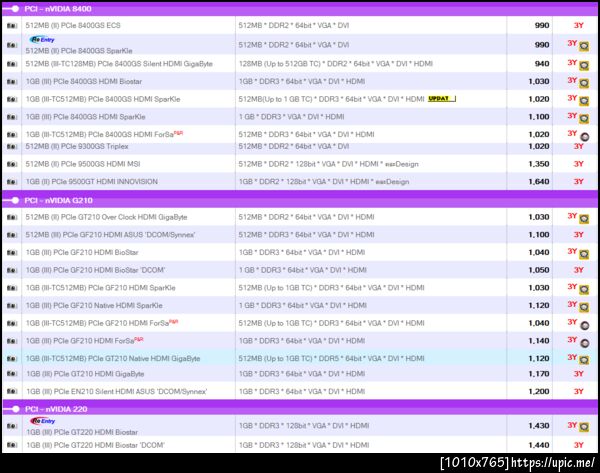Viewport: 600px width, 473px height.
Task: Select price 1,430
Action: 539,426
